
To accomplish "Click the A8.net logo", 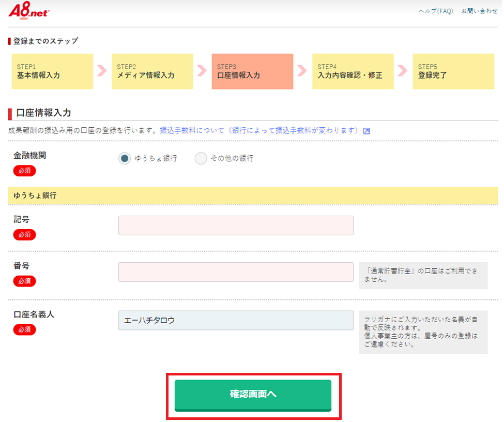I will coord(28,11).
